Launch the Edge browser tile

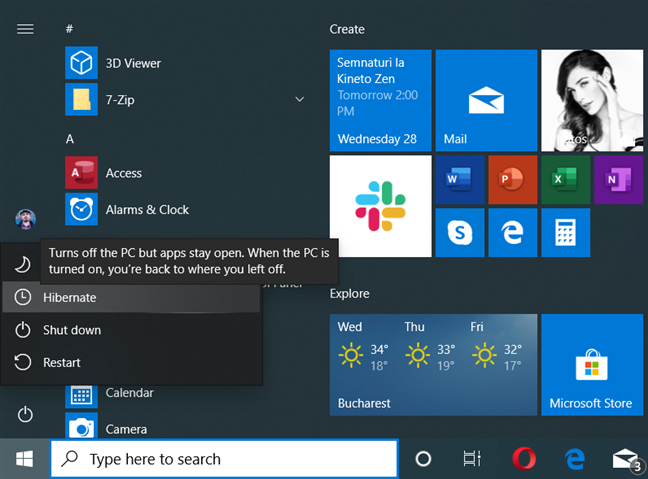513,233
